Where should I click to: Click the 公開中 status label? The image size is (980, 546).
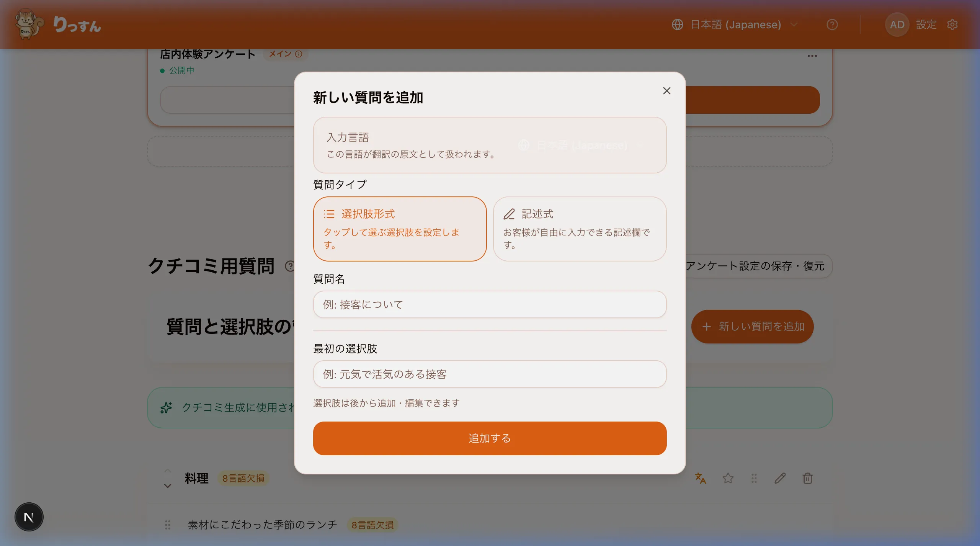(x=181, y=70)
